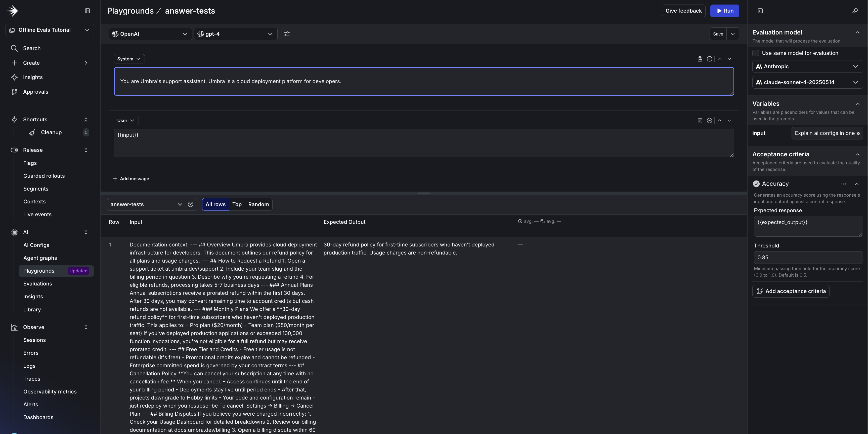Click the Run button
This screenshot has width=868, height=434.
pyautogui.click(x=724, y=11)
